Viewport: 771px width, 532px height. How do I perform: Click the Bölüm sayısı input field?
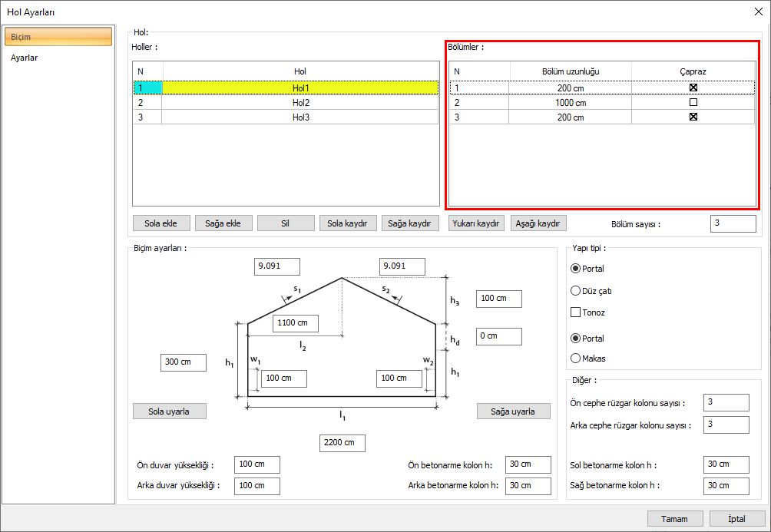[x=733, y=223]
